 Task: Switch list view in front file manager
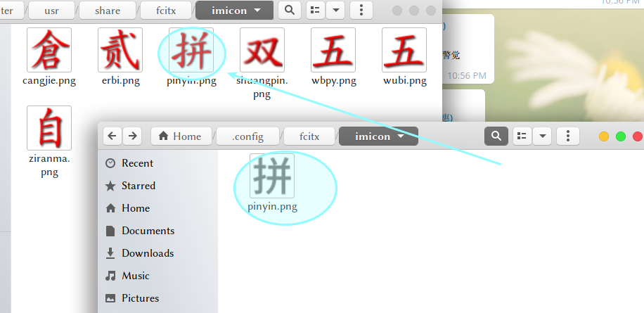click(x=522, y=136)
